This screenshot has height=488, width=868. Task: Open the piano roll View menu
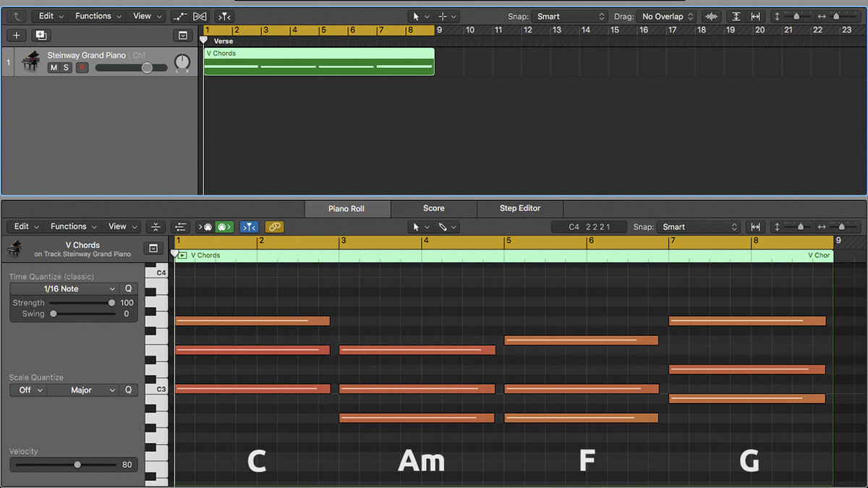point(122,226)
